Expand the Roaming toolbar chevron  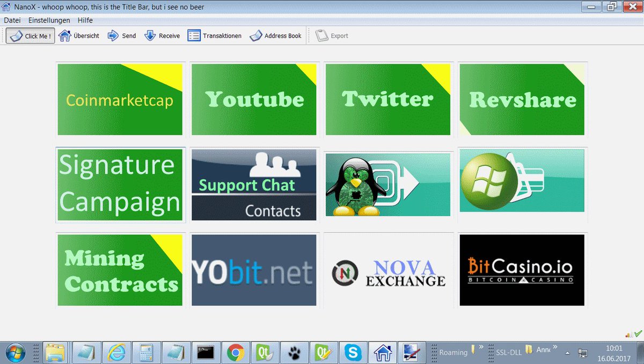point(481,347)
